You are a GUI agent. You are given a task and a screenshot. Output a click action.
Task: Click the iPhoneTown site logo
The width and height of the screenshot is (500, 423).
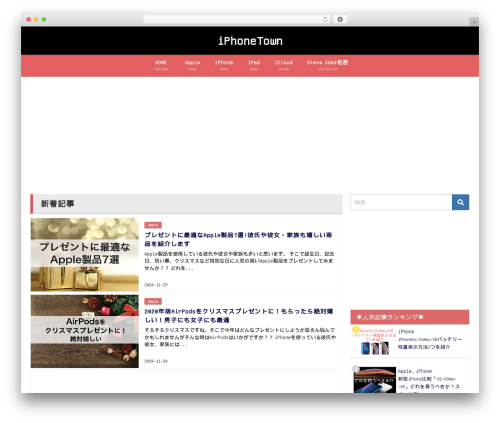pyautogui.click(x=250, y=41)
